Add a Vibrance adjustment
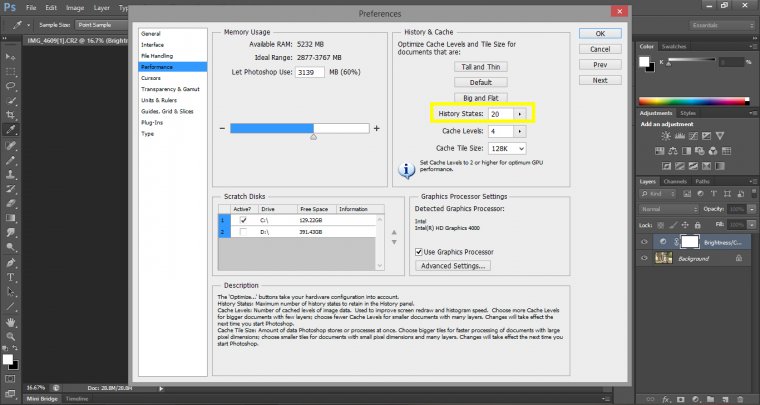This screenshot has width=760, height=405. (720, 136)
